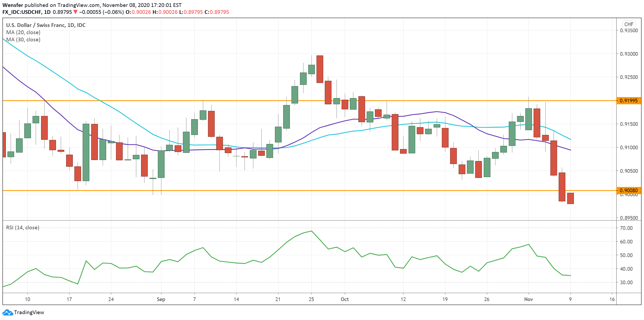Click the last red candlestick near 0.90000
The width and height of the screenshot is (644, 320).
570,198
